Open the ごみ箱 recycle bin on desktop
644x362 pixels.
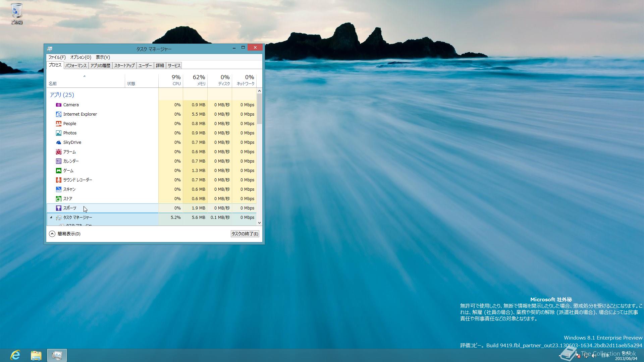point(16,14)
